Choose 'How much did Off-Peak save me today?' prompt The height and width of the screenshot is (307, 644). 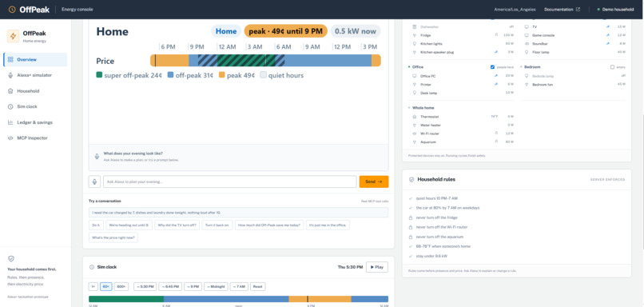(269, 225)
